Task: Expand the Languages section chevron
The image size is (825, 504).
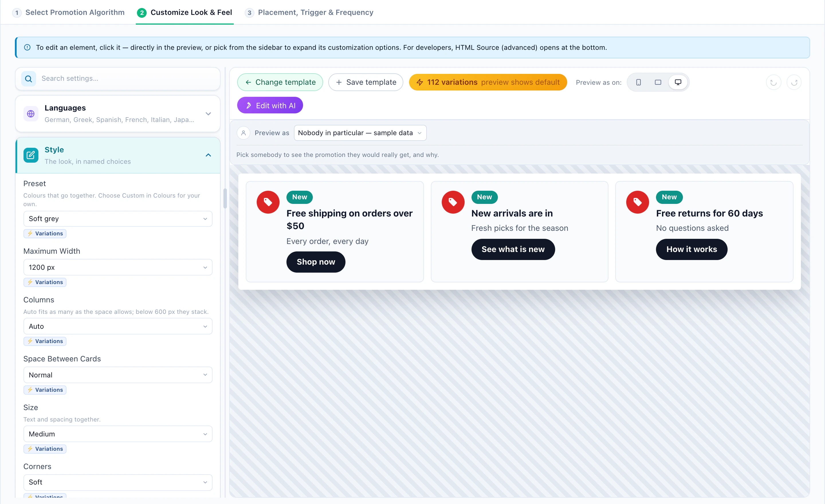Action: point(208,114)
